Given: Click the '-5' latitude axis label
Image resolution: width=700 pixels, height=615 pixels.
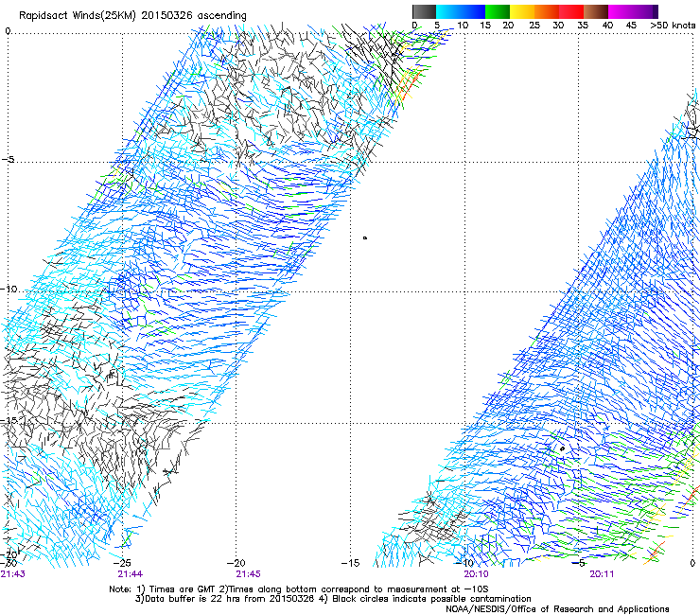Looking at the screenshot, I should (8, 160).
